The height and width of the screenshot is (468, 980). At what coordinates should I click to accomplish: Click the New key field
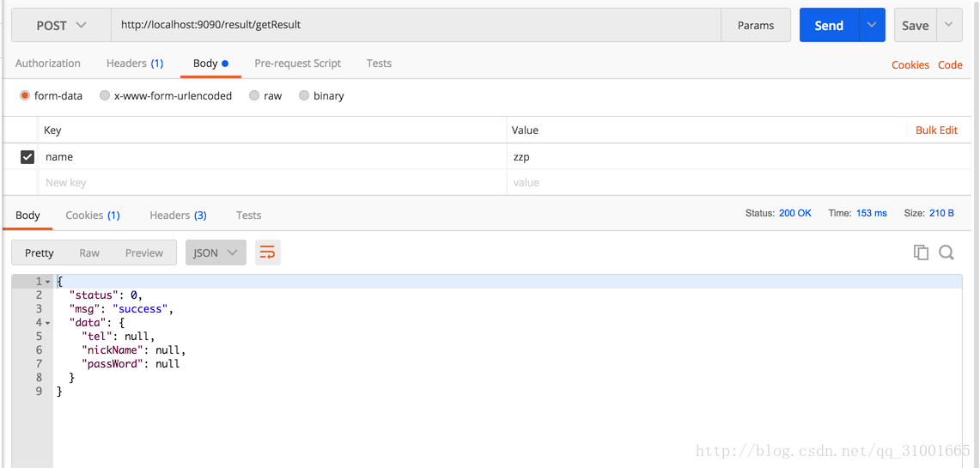(272, 182)
